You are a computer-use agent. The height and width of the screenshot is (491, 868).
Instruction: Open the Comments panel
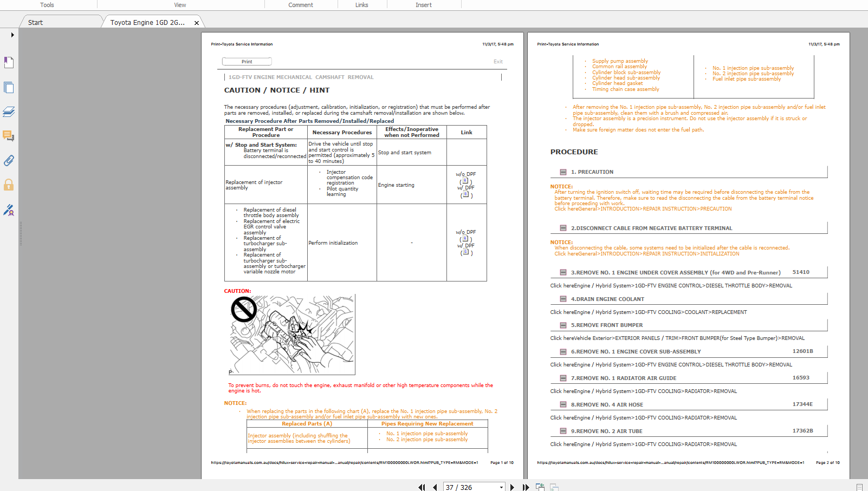tap(9, 136)
